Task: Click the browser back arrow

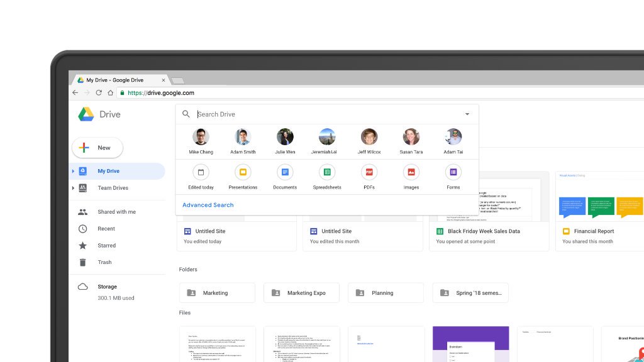Action: coord(75,93)
